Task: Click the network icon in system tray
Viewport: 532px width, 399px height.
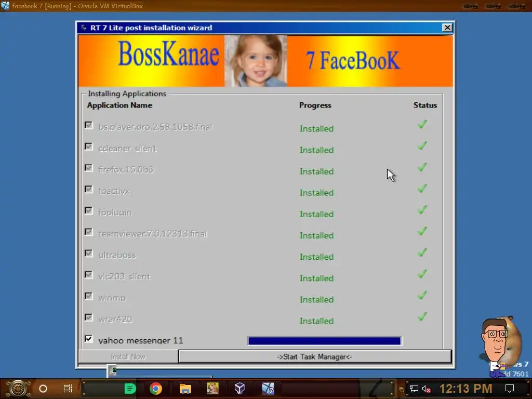Action: click(x=414, y=389)
